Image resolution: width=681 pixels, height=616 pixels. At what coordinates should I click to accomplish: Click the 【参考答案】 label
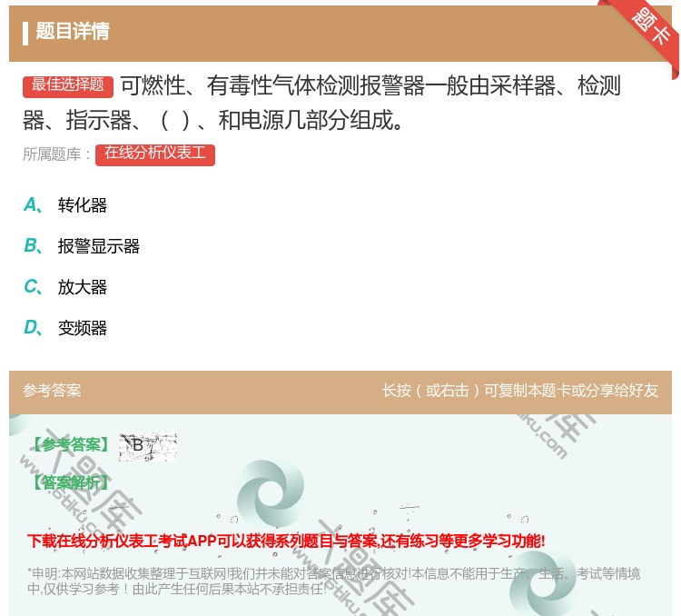(72, 444)
